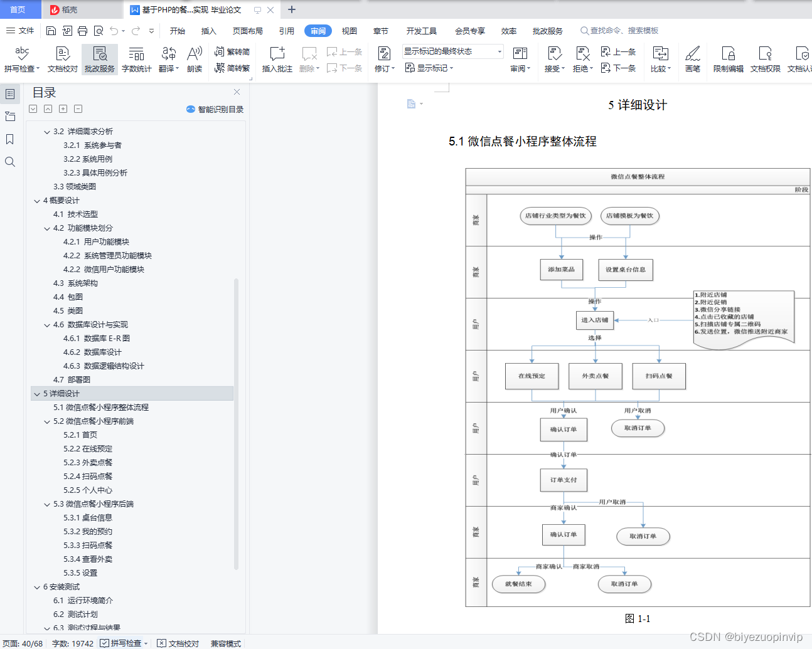Switch to the 开始 ribbon tab
This screenshot has height=649, width=812.
tap(178, 31)
